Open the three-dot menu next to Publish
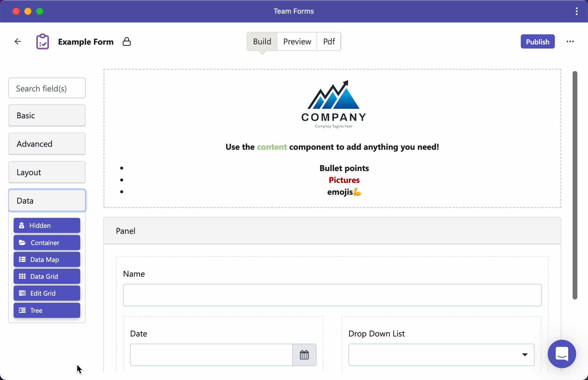The image size is (588, 380). pos(570,42)
